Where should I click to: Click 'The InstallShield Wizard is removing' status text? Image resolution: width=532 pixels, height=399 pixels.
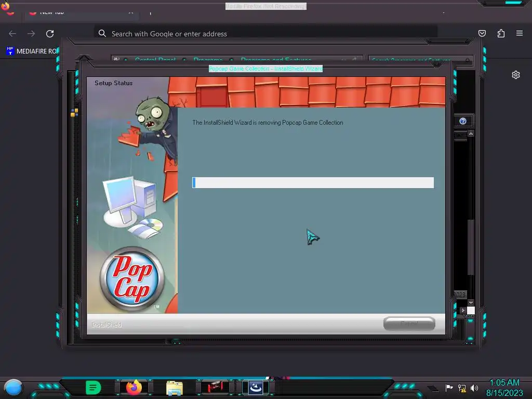click(x=268, y=123)
